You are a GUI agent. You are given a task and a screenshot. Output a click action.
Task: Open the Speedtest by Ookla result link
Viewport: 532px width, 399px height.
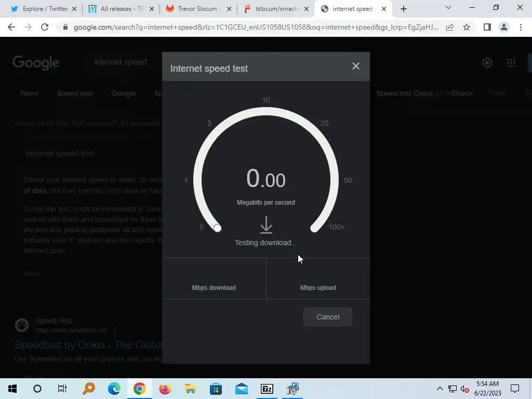click(x=88, y=345)
